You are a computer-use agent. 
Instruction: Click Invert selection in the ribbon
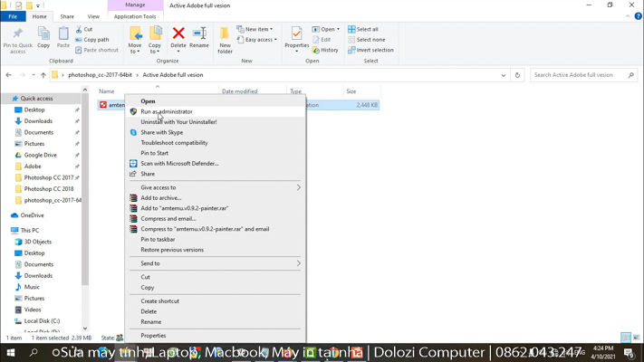coord(370,50)
